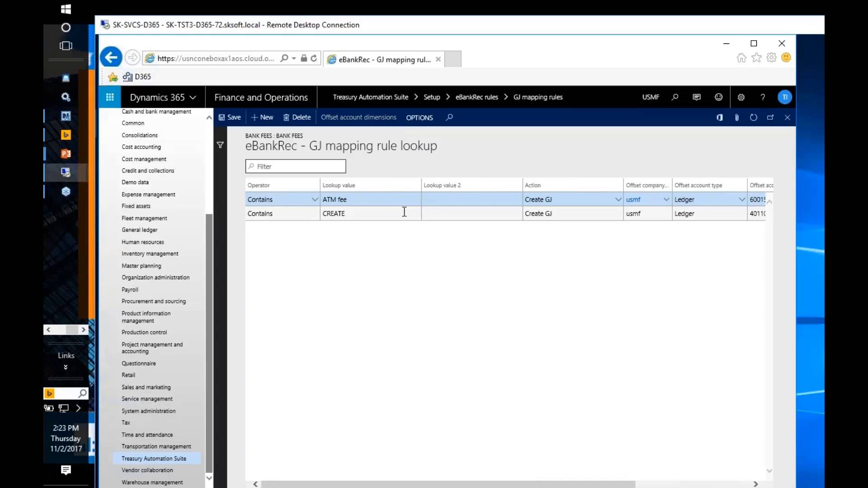Select Treasury Automation Suite in module list
868x488 pixels.
pos(154,458)
